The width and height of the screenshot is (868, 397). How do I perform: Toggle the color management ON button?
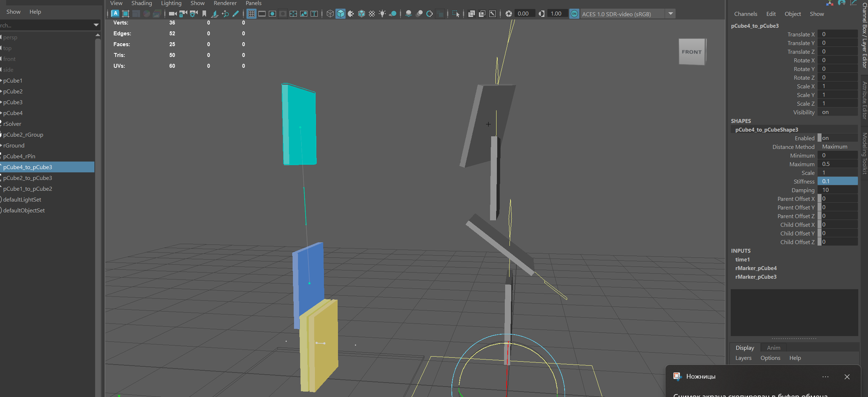click(x=574, y=14)
